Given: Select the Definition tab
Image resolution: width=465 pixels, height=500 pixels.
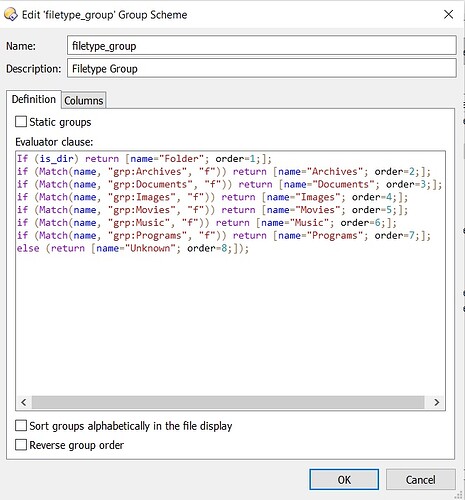Looking at the screenshot, I should coord(34,99).
